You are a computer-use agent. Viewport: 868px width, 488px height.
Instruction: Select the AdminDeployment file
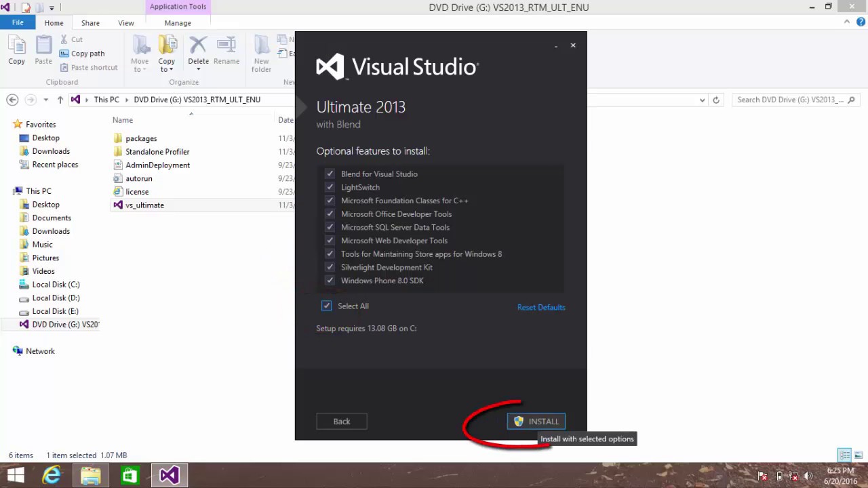tap(157, 165)
